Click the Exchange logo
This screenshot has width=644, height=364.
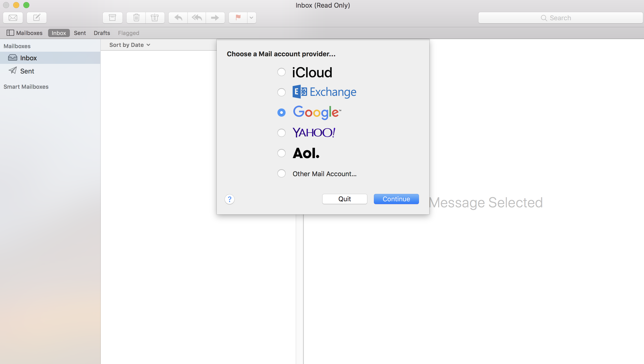(324, 92)
